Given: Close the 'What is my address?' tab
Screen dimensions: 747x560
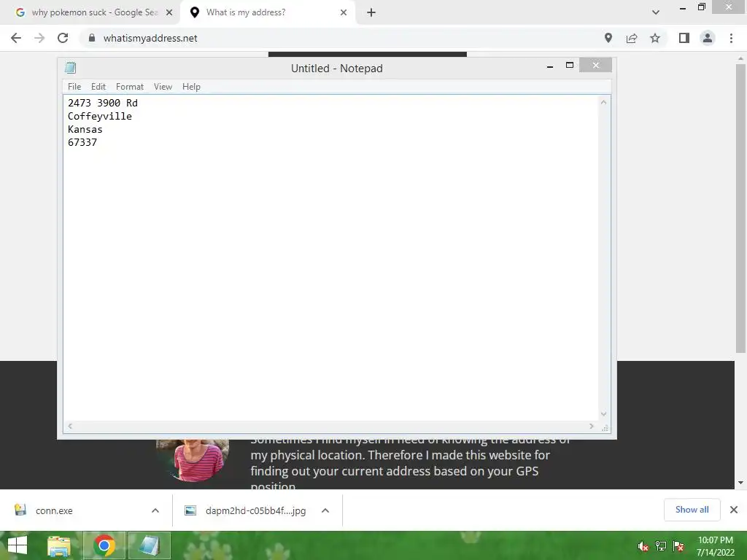Looking at the screenshot, I should tap(344, 12).
